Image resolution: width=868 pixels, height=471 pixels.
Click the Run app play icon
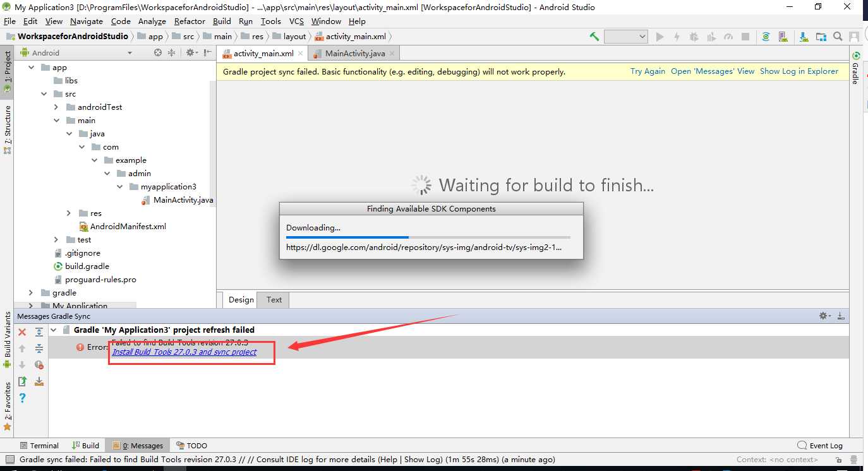[660, 37]
